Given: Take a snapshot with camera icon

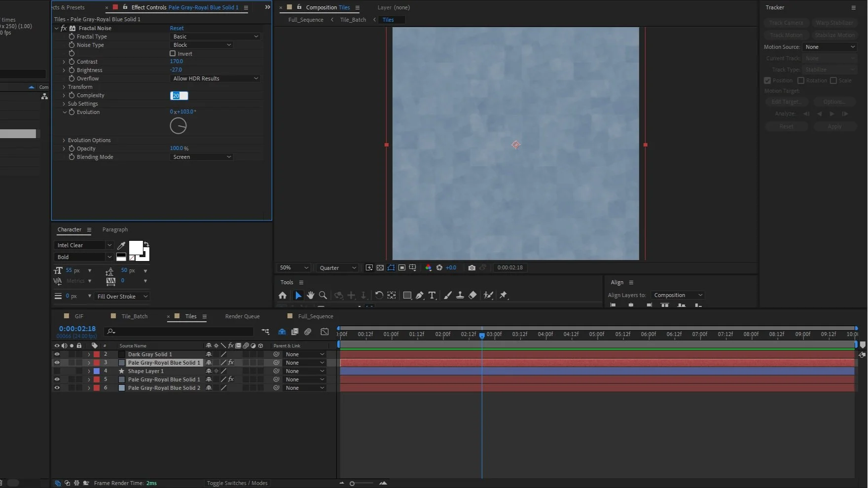Looking at the screenshot, I should pos(471,267).
